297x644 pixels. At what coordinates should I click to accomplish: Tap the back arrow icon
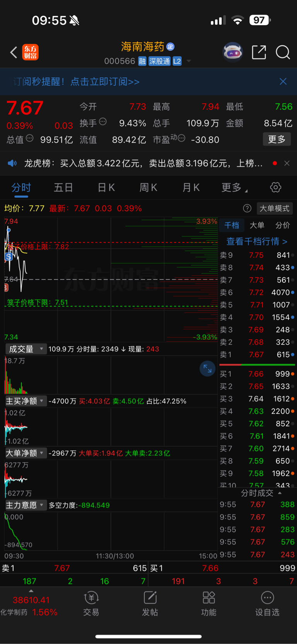[x=14, y=52]
